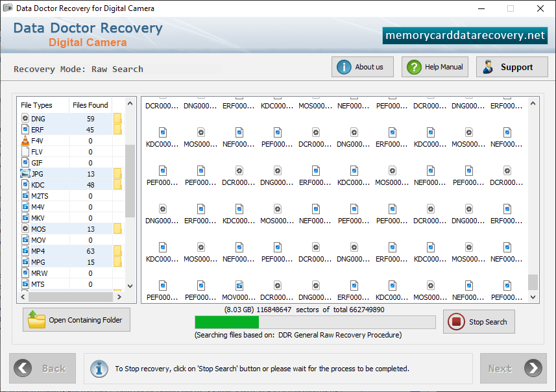Viewport: 556px width, 392px height.
Task: Click the information icon in bottom hint bar
Action: point(99,368)
